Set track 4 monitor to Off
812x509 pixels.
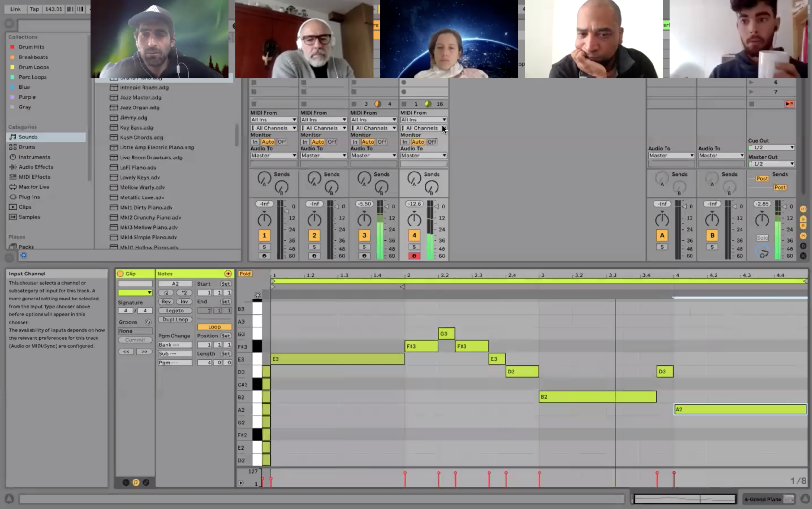coord(432,142)
